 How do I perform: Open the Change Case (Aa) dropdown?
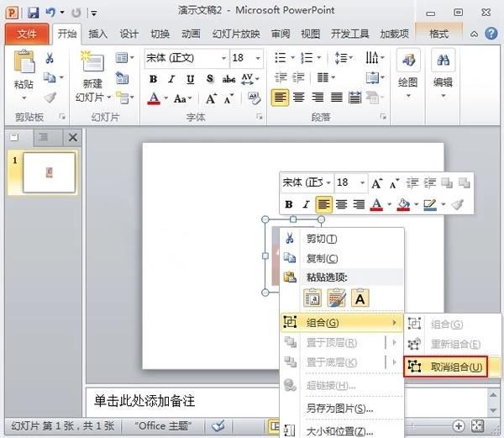(x=182, y=98)
